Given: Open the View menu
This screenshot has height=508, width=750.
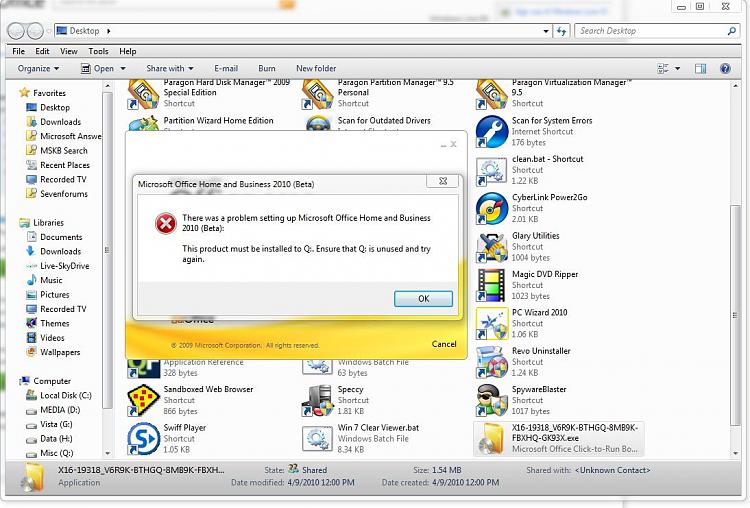Looking at the screenshot, I should pos(68,51).
